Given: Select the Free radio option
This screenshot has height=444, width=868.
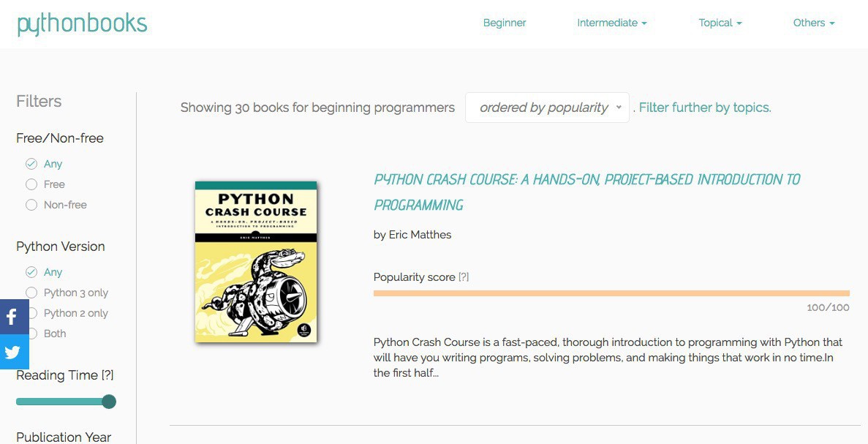Looking at the screenshot, I should pyautogui.click(x=31, y=184).
